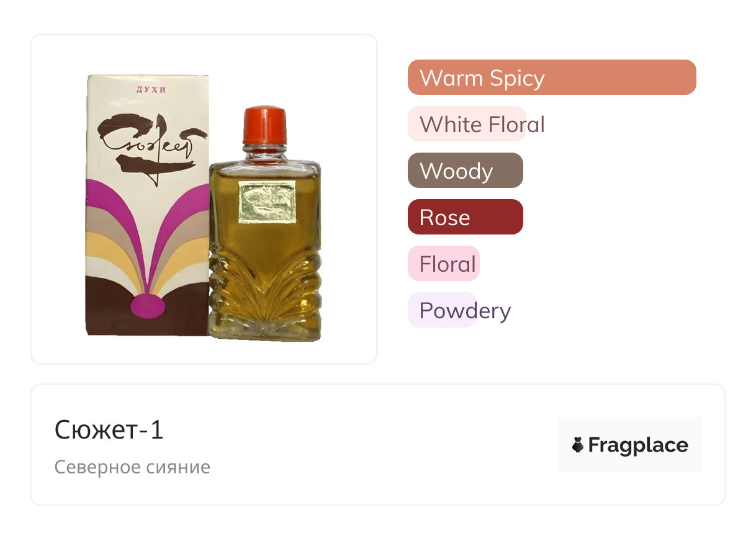Screen dimensions: 756x536
Task: Click the Powdery accord tag
Action: (443, 310)
